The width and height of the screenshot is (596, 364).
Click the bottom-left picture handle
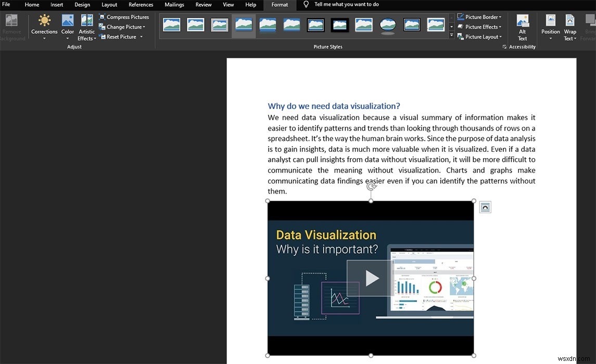point(268,356)
